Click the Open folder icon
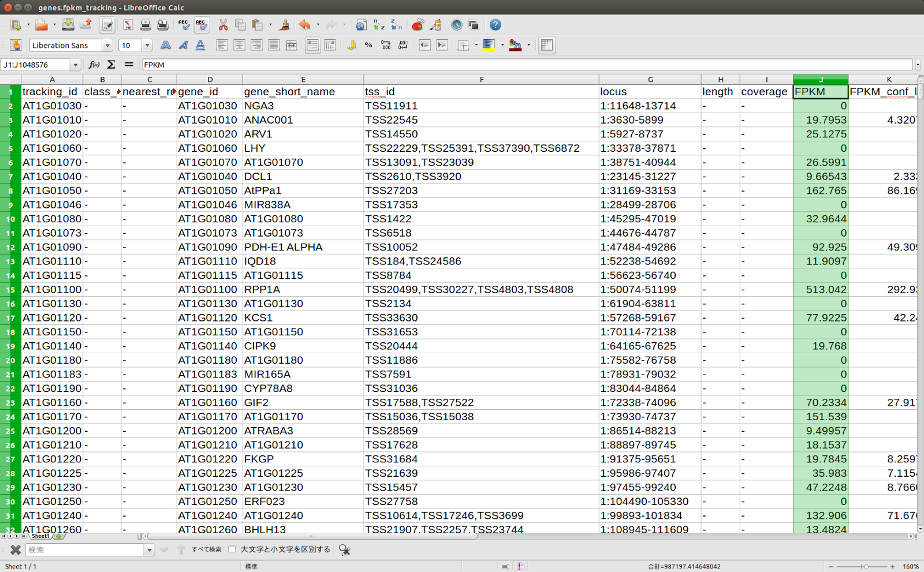 pyautogui.click(x=41, y=25)
